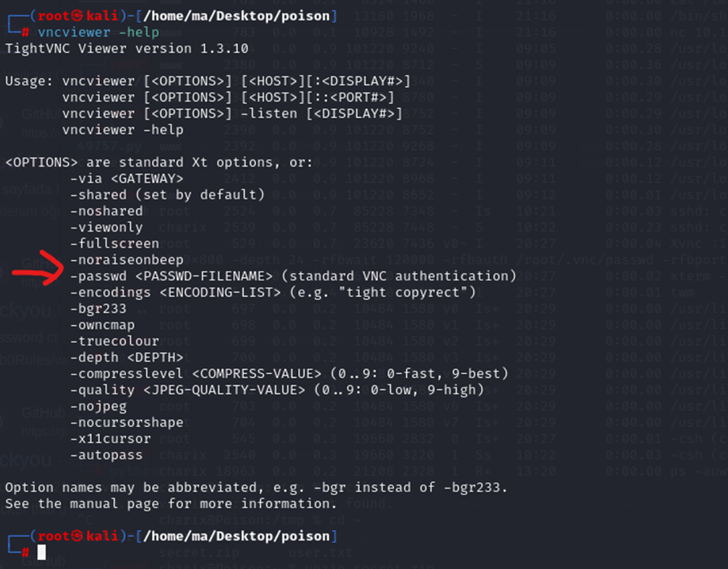This screenshot has height=569, width=728.
Task: Click the -noraiseonbeep option text
Action: 126,260
